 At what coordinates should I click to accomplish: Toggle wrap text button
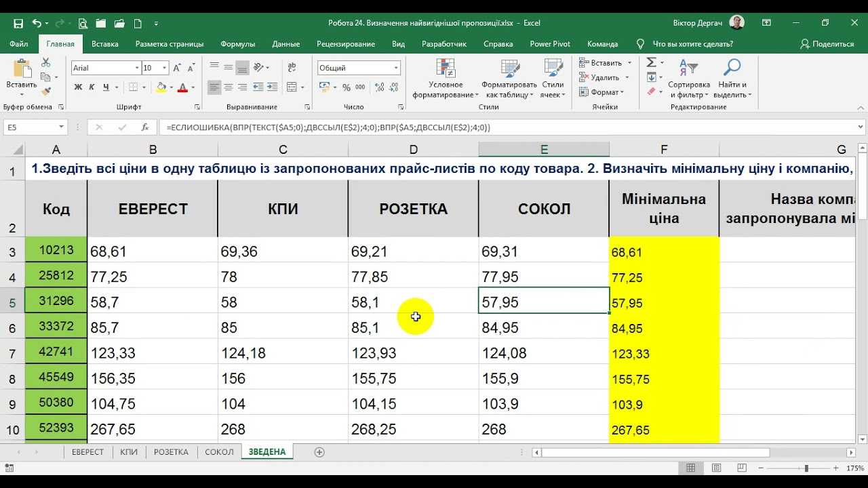pos(292,67)
